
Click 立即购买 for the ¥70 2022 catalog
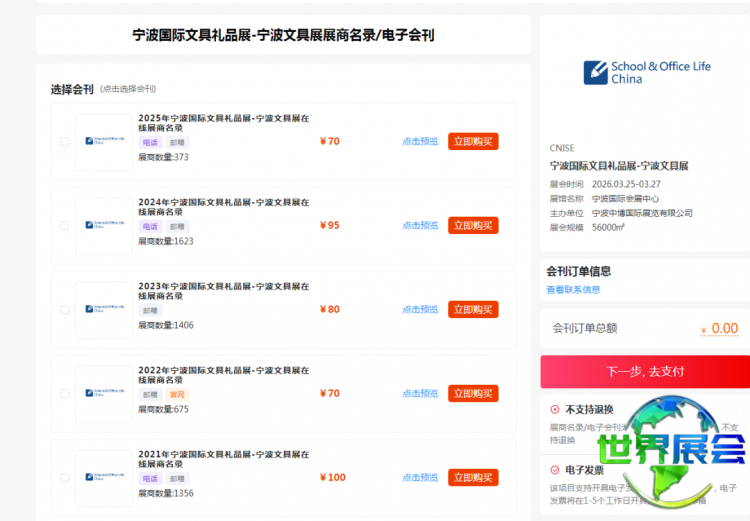[x=473, y=394]
